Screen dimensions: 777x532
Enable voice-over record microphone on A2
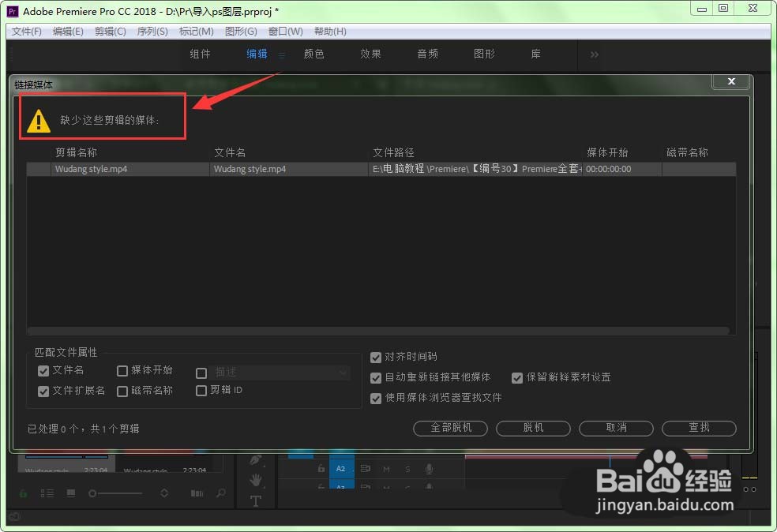429,469
